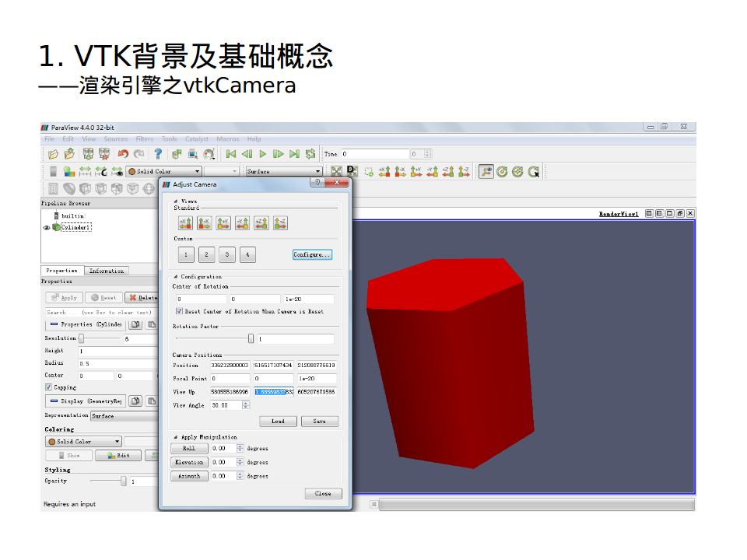This screenshot has height=560, width=747.
Task: Open the Sources menu
Action: point(116,139)
